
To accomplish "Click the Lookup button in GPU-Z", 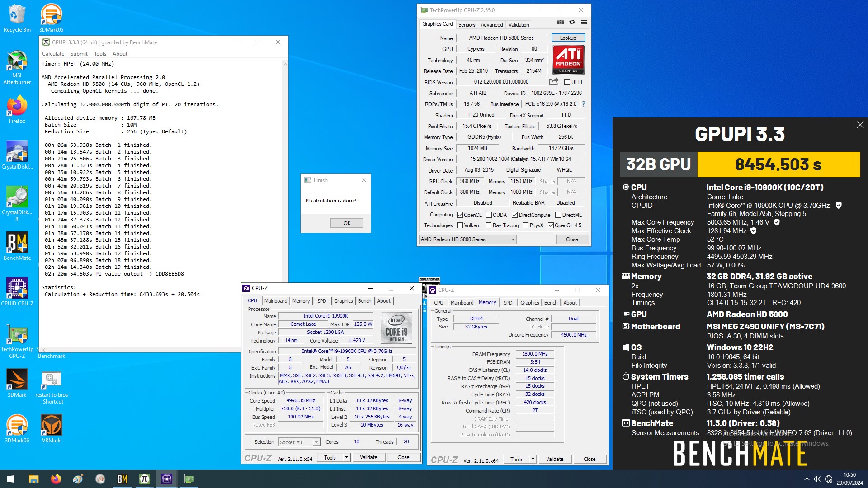I will [568, 38].
